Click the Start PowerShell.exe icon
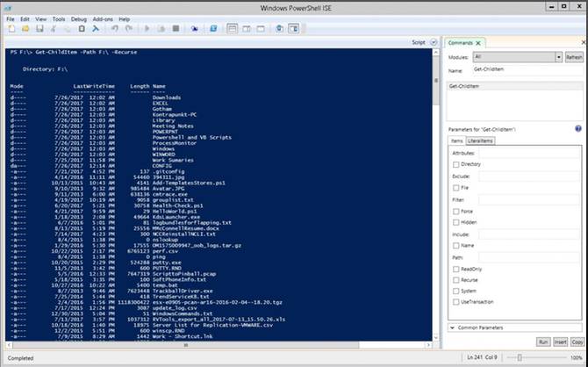 213,29
